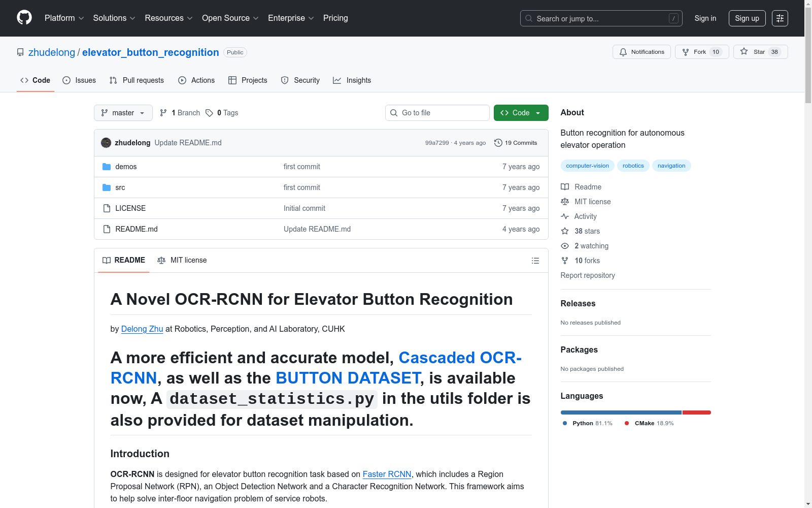812x508 pixels.
Task: Click the src folder icon
Action: tap(107, 187)
